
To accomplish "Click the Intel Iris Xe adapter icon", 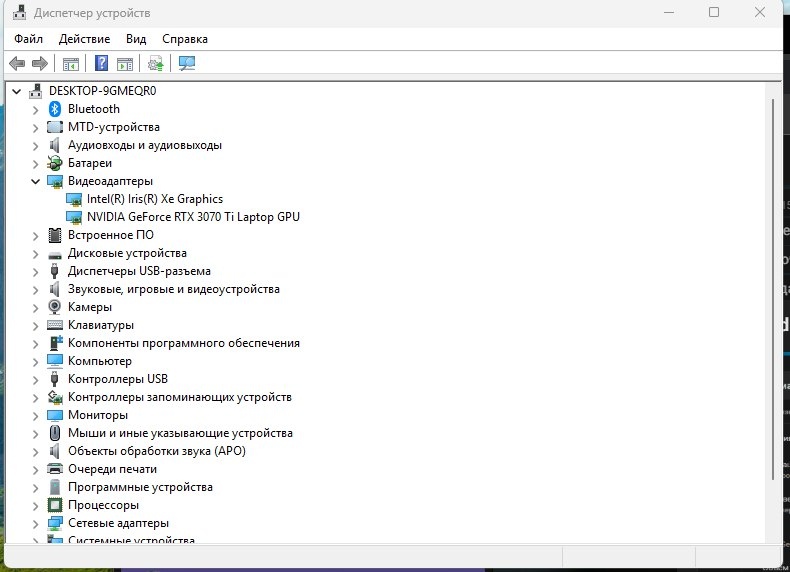I will [74, 200].
